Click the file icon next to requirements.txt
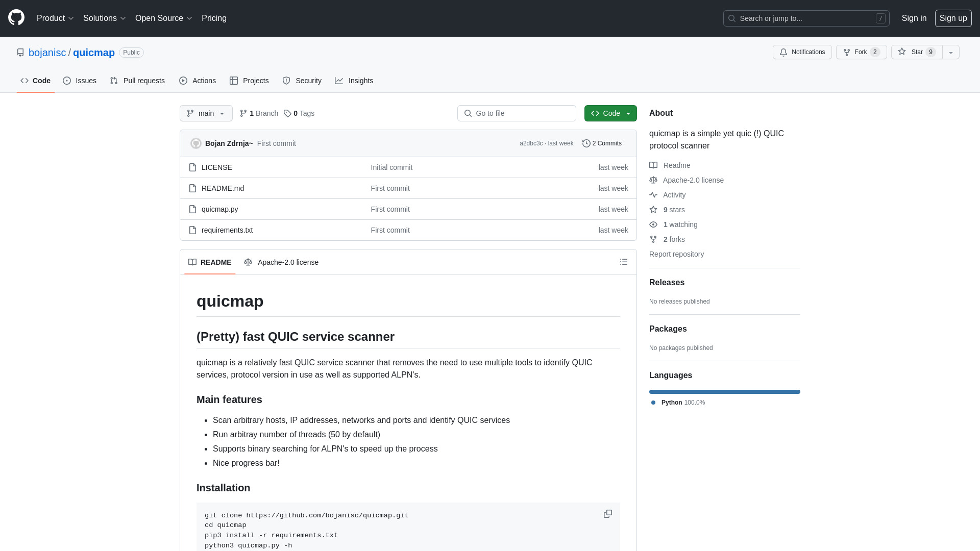The height and width of the screenshot is (551, 980). 192,230
